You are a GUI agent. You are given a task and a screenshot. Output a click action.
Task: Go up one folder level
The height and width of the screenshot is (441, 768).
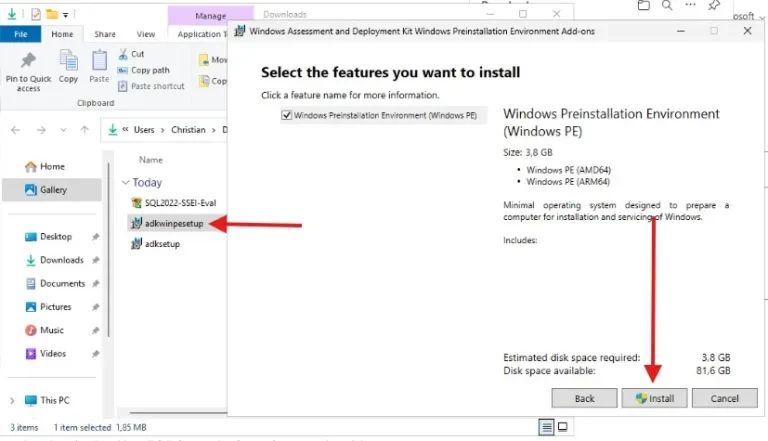click(x=85, y=130)
